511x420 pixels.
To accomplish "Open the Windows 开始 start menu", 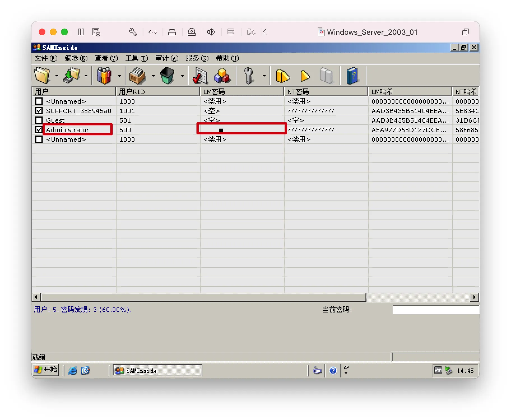I will point(46,370).
